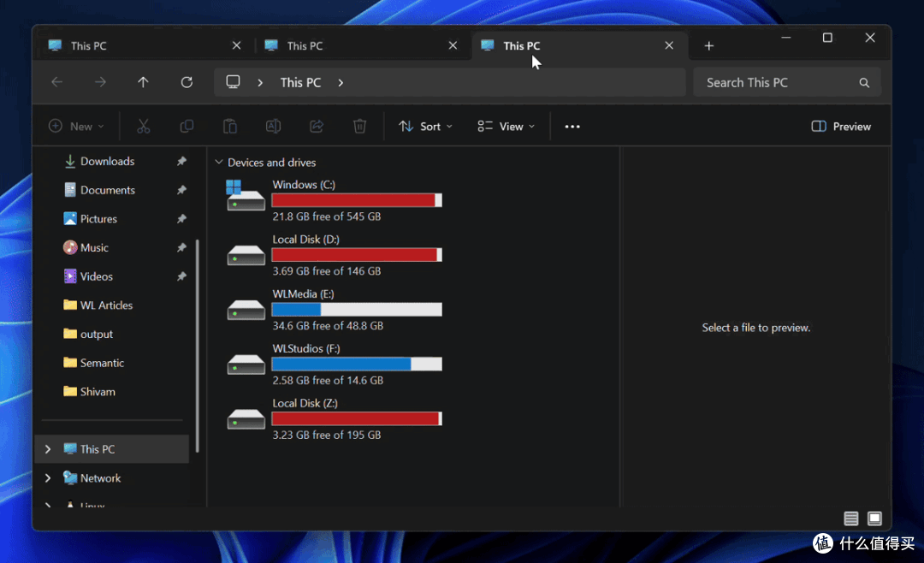Viewport: 924px width, 563px height.
Task: Switch to the first This PC tab
Action: pyautogui.click(x=145, y=45)
